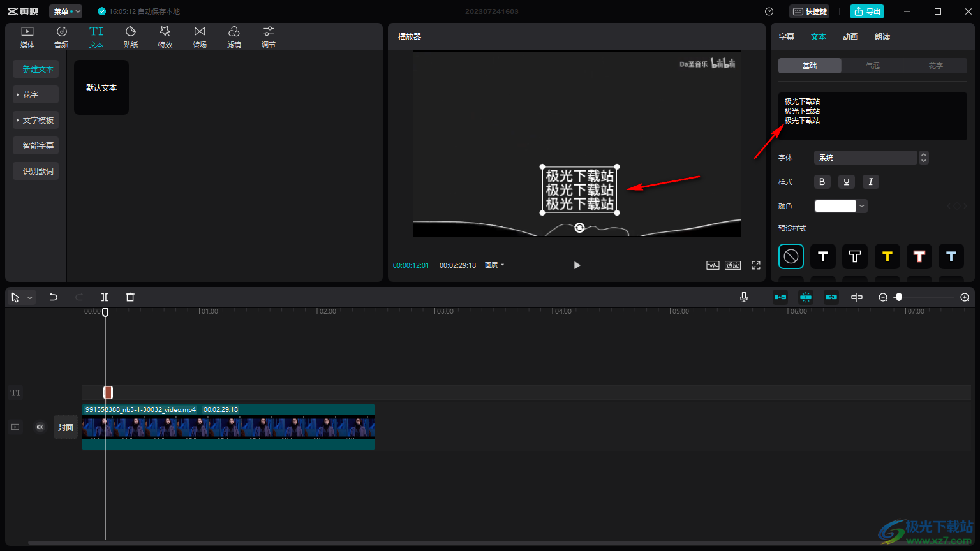This screenshot has height=551, width=980.
Task: Click the 导出 export button
Action: point(867,11)
